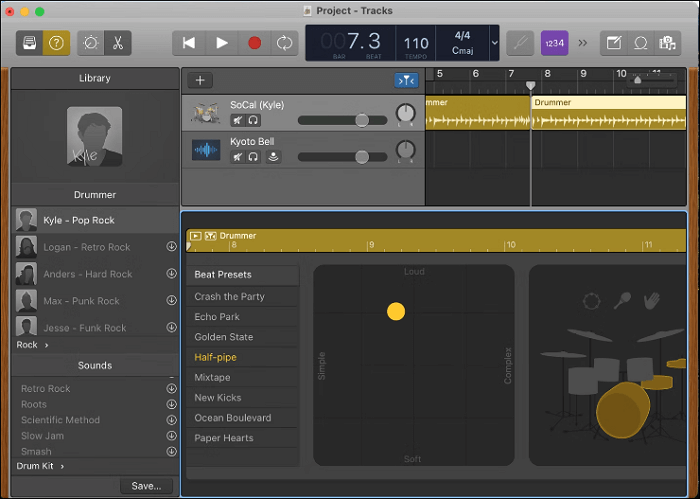Select the Kyoto Bell waveform track icon
This screenshot has height=499, width=700.
pyautogui.click(x=206, y=150)
